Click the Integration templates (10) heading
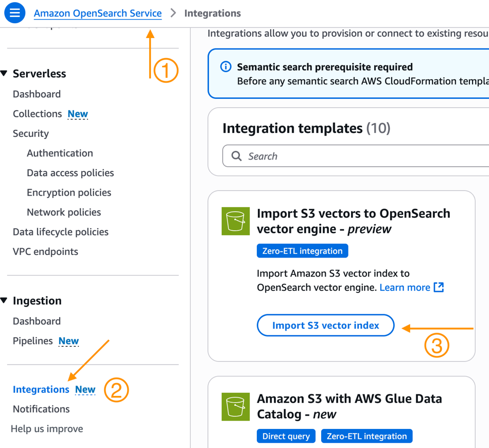The image size is (489, 448). (x=306, y=128)
